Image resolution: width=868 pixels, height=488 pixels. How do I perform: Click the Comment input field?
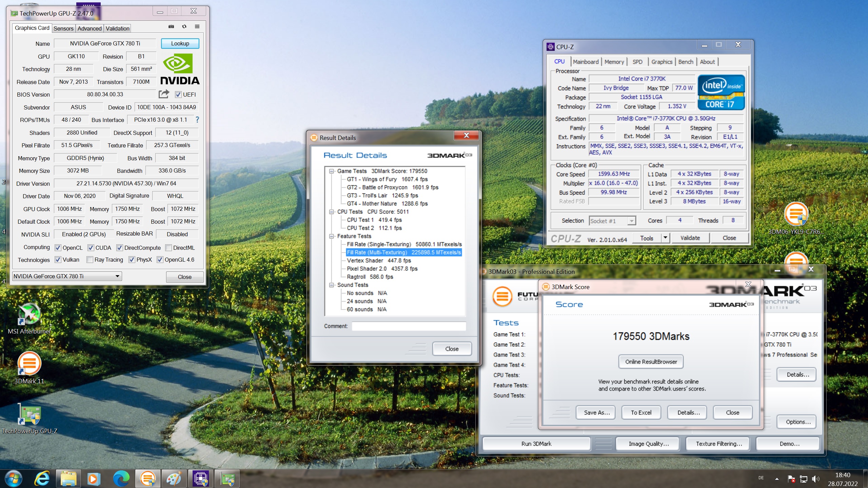coord(409,326)
